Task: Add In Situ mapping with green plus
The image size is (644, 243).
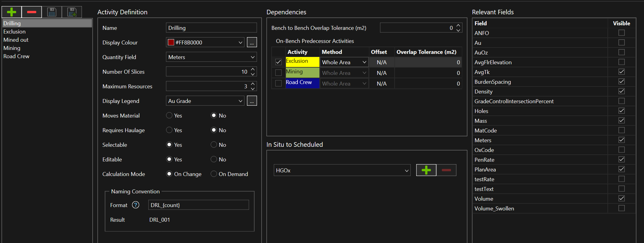Action: click(x=426, y=170)
